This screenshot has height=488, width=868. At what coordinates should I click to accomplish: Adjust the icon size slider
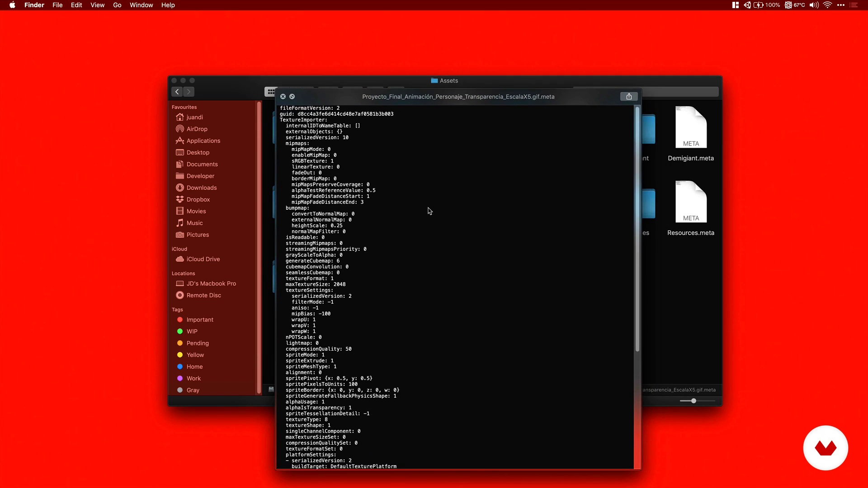pos(693,401)
